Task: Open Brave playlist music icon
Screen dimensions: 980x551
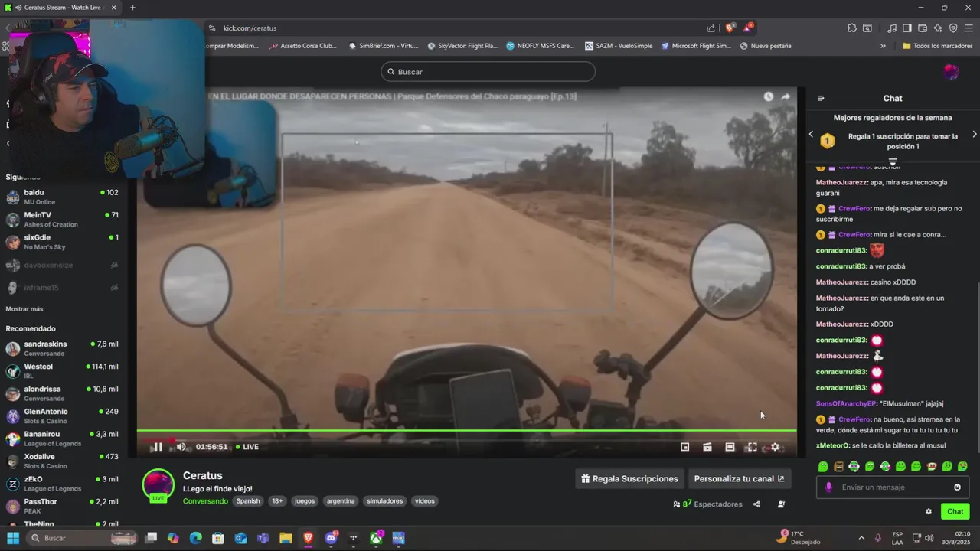Action: point(892,28)
